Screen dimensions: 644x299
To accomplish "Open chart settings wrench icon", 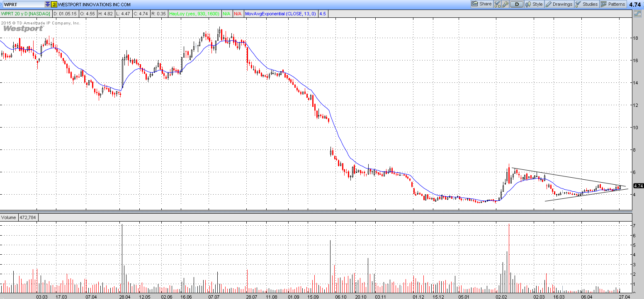I will 505,4.
